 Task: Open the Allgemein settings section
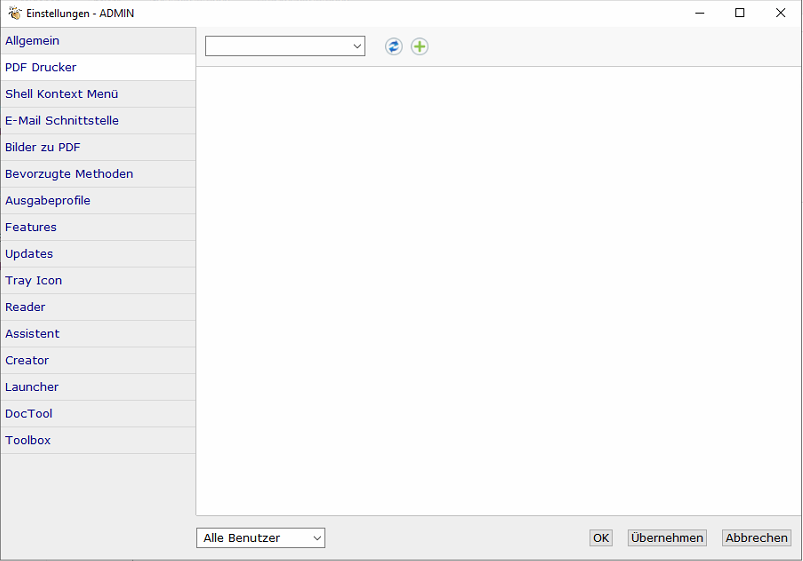[x=98, y=41]
